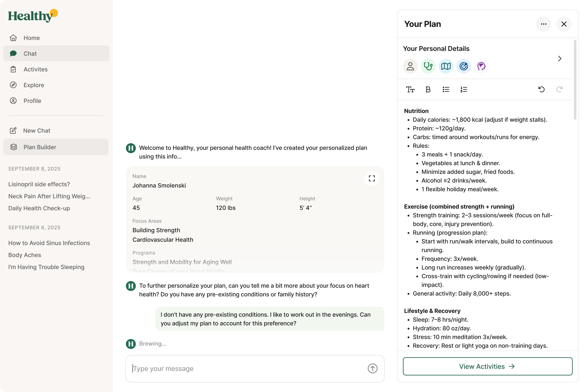This screenshot has height=392, width=588.
Task: Go to Activites in the sidebar
Action: (56, 69)
